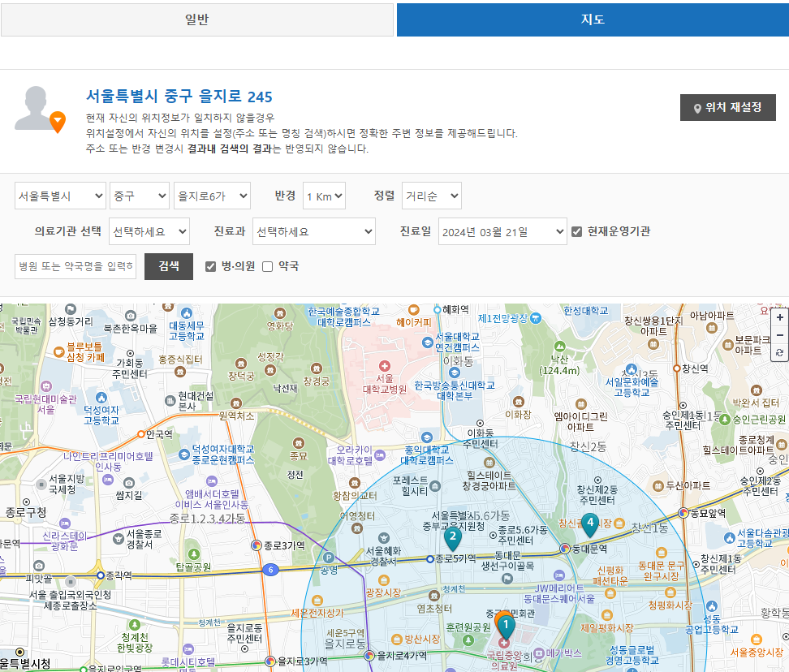
Task: Toggle the 약국 checkbox
Action: 268,266
